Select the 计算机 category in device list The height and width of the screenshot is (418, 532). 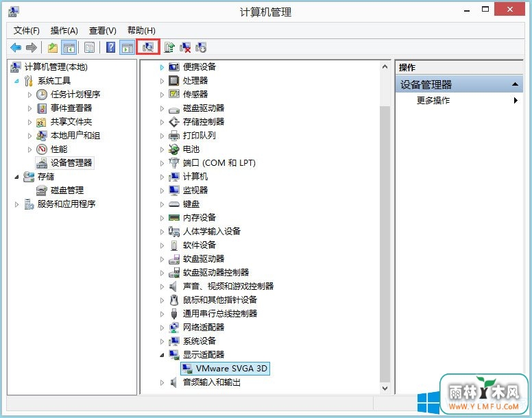(195, 177)
